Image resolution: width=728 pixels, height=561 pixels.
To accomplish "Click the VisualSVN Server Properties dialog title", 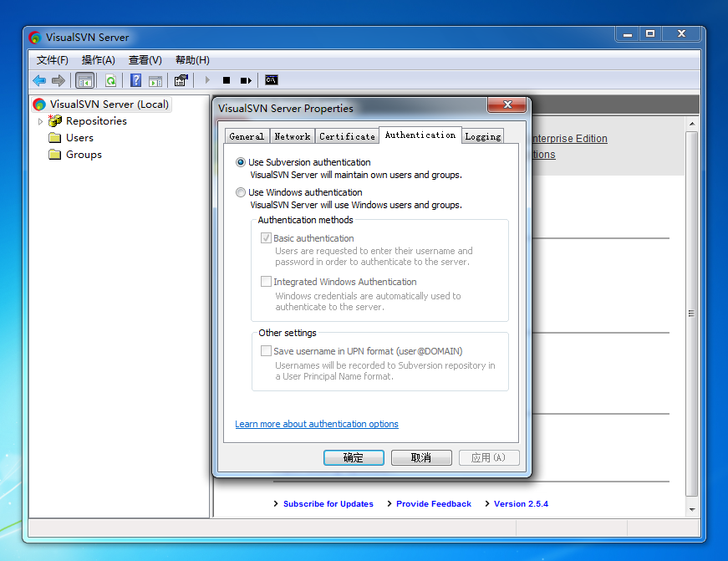I will 286,109.
